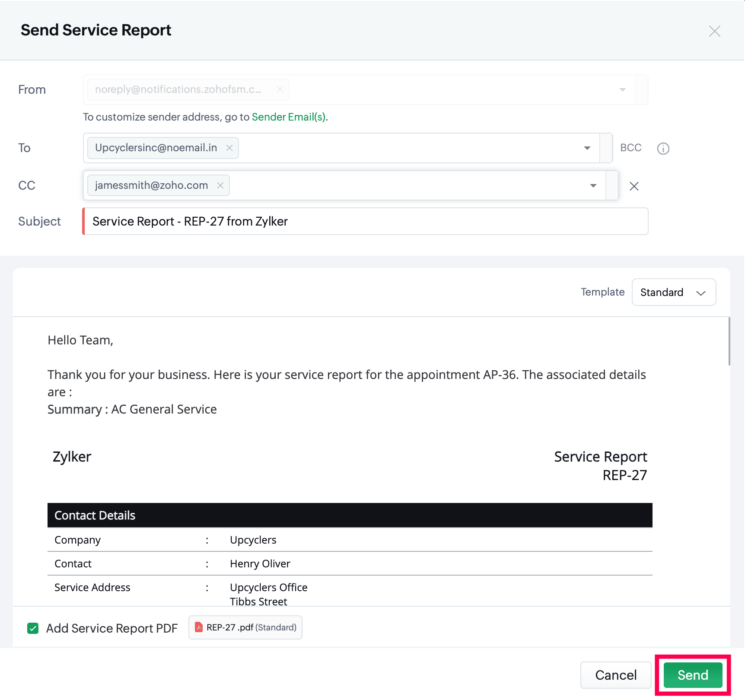Remove Upcyclersinc@noemail.in recipient chip
Image resolution: width=745 pixels, height=700 pixels.
[229, 148]
